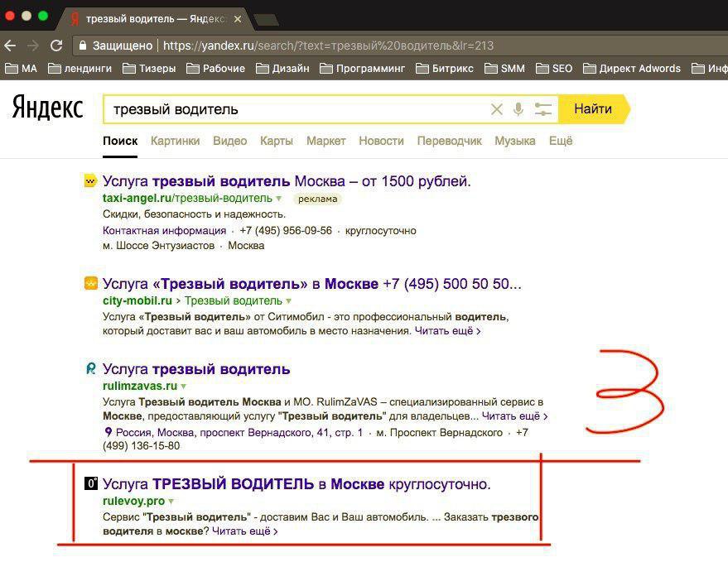Open the SEO bookmarks folder
The image size is (728, 562).
point(554,69)
